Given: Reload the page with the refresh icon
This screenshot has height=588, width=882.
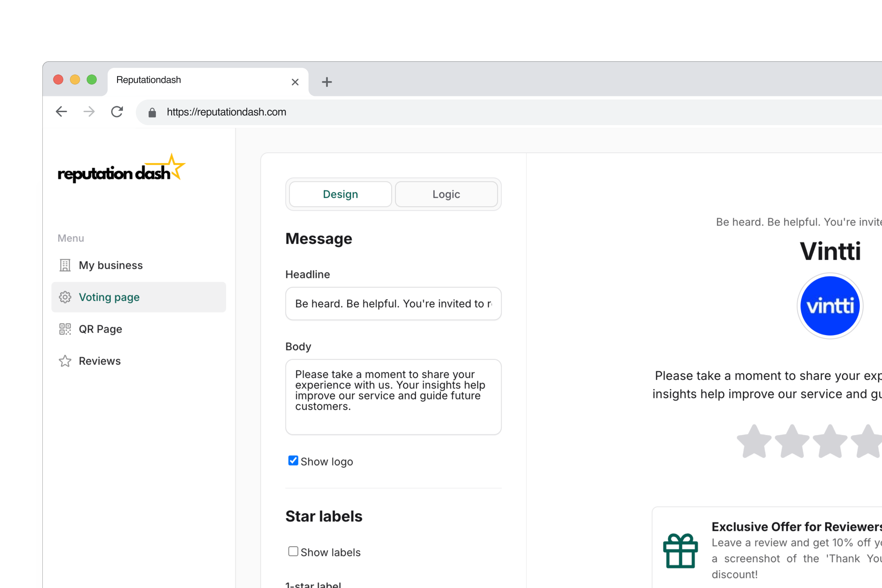Looking at the screenshot, I should 117,112.
